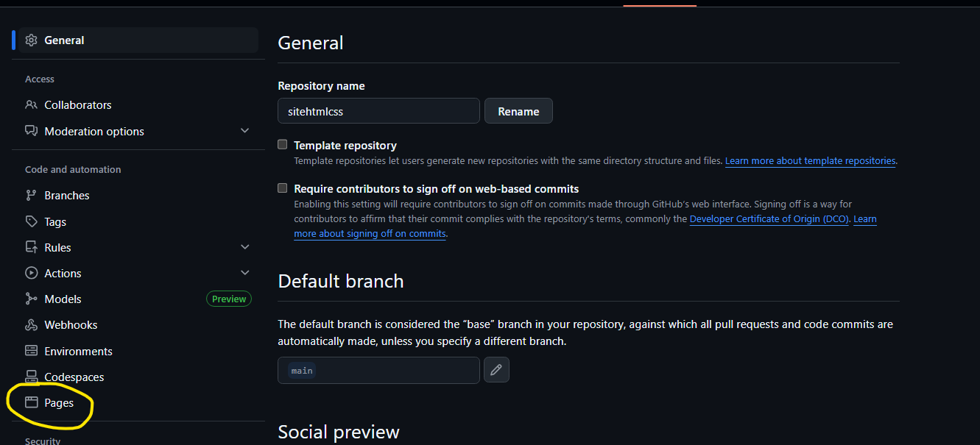Click the Tags label icon
This screenshot has height=445, width=980.
click(x=31, y=221)
